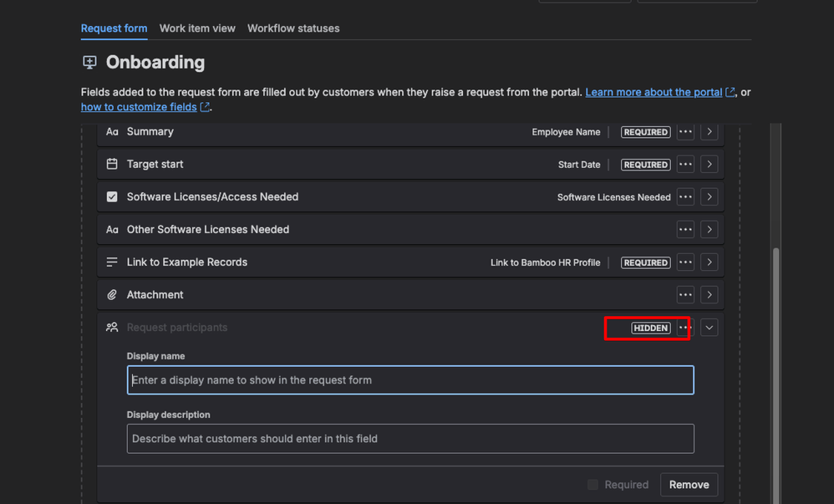Select the paperclip icon beside Attachment
The height and width of the screenshot is (504, 834).
[112, 294]
